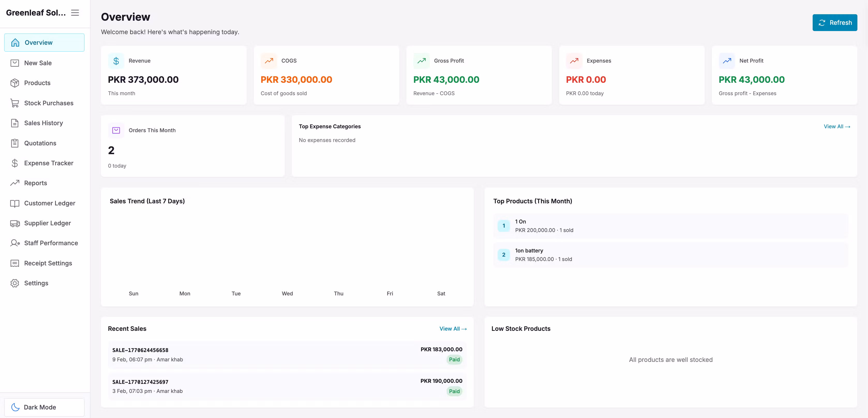
Task: Click the Staff Performance user icon
Action: pos(14,243)
